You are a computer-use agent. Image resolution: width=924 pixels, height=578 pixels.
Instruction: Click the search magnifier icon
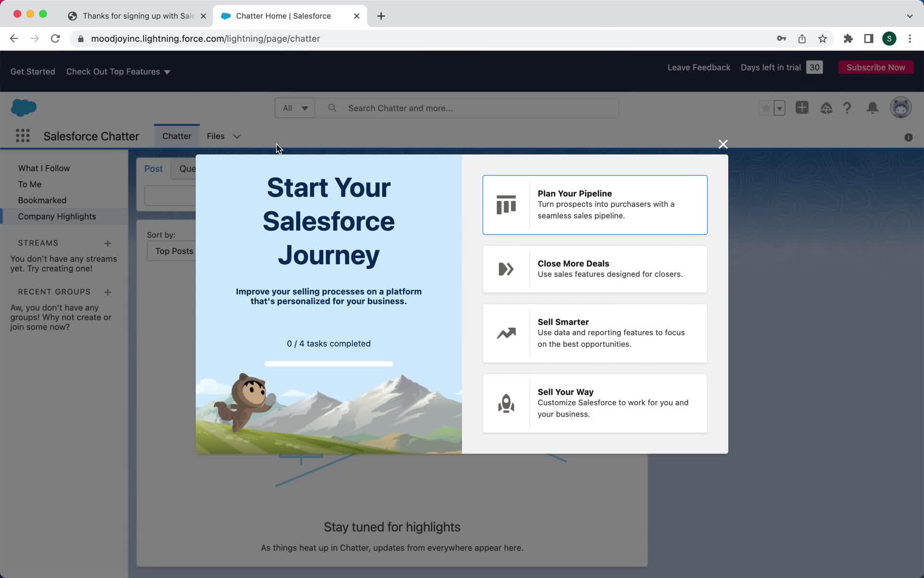[332, 108]
